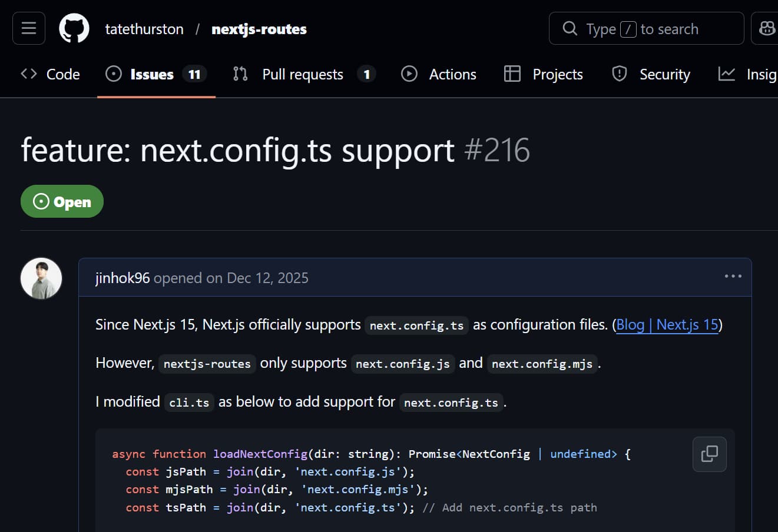Click the Insights graph icon
Screen dimensions: 778x532
click(727, 74)
